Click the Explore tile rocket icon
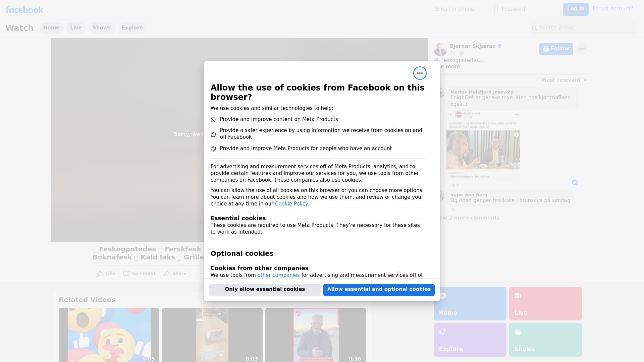This screenshot has height=362, width=644. [442, 332]
